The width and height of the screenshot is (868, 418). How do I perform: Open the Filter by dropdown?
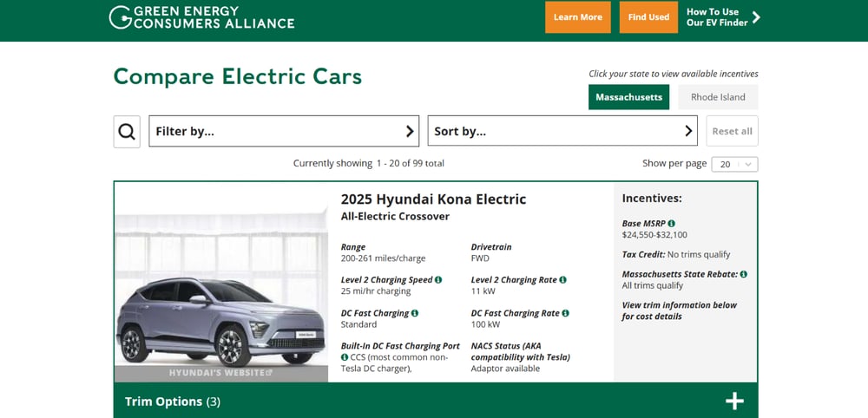click(284, 132)
